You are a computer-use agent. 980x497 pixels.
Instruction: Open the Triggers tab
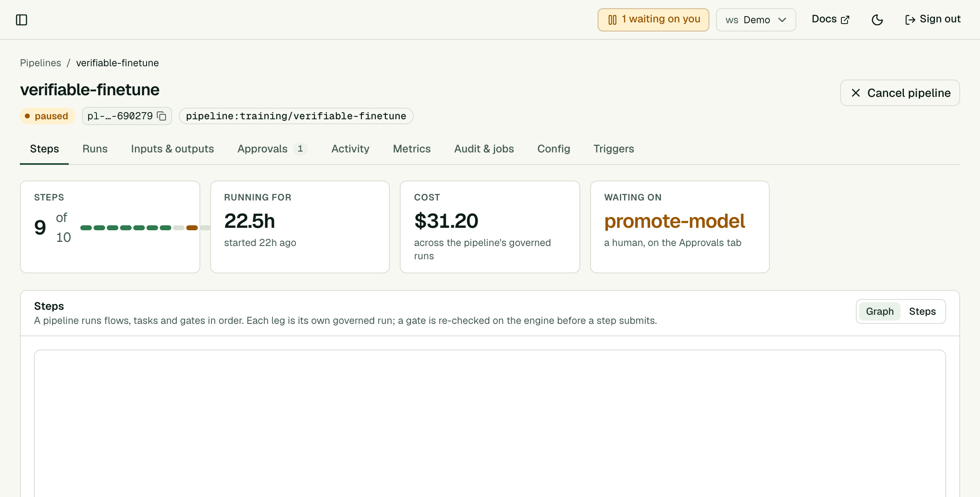pos(614,149)
